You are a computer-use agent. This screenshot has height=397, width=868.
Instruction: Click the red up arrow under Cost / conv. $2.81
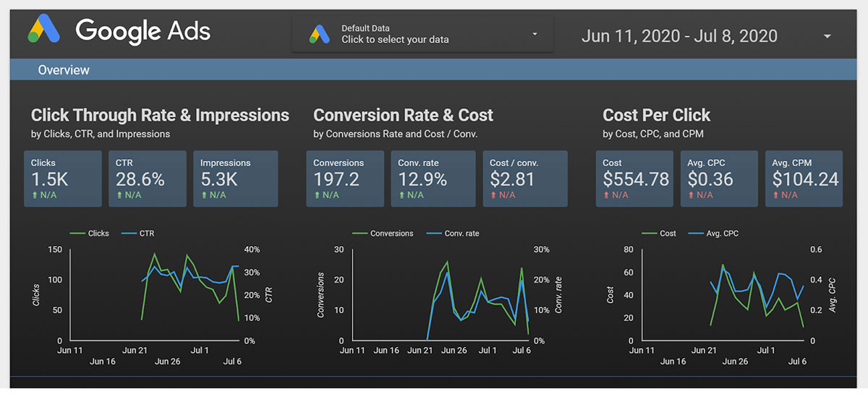493,195
